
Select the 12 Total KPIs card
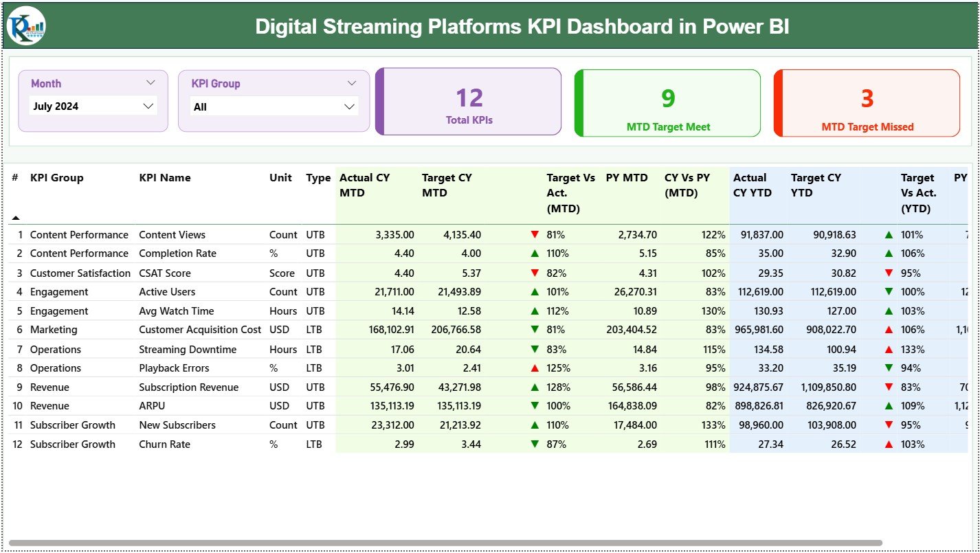pyautogui.click(x=469, y=102)
